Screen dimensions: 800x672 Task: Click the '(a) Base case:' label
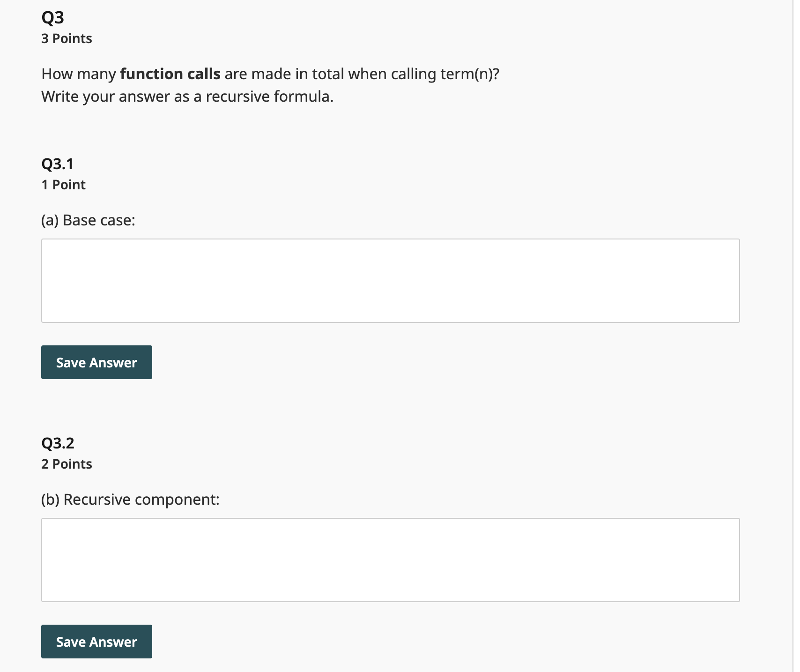[88, 219]
